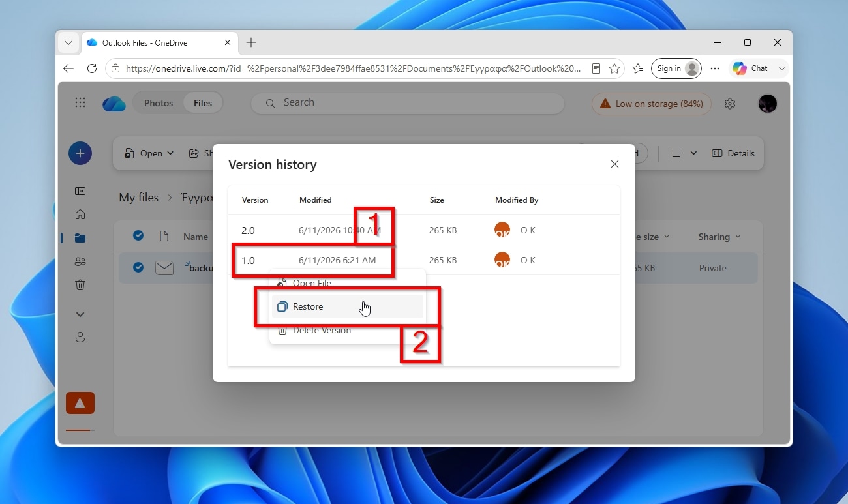
Task: Click O K avatar for version 1.0
Action: coord(502,260)
